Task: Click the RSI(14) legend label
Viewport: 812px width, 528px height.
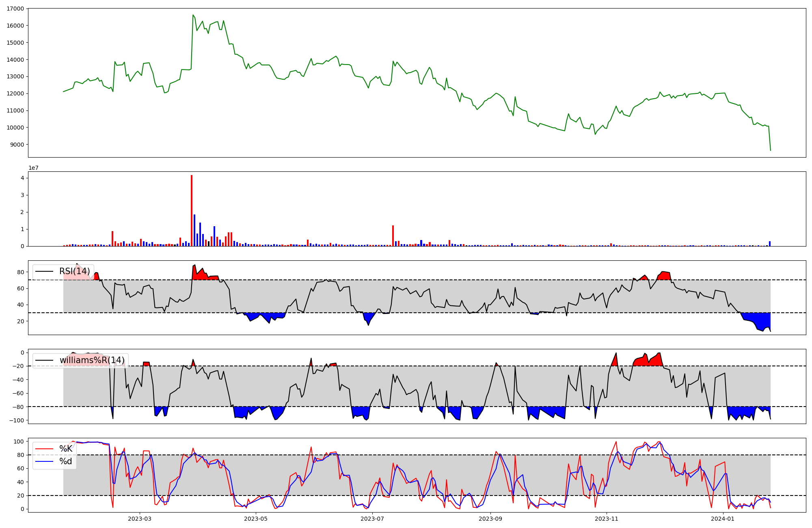Action: [74, 271]
